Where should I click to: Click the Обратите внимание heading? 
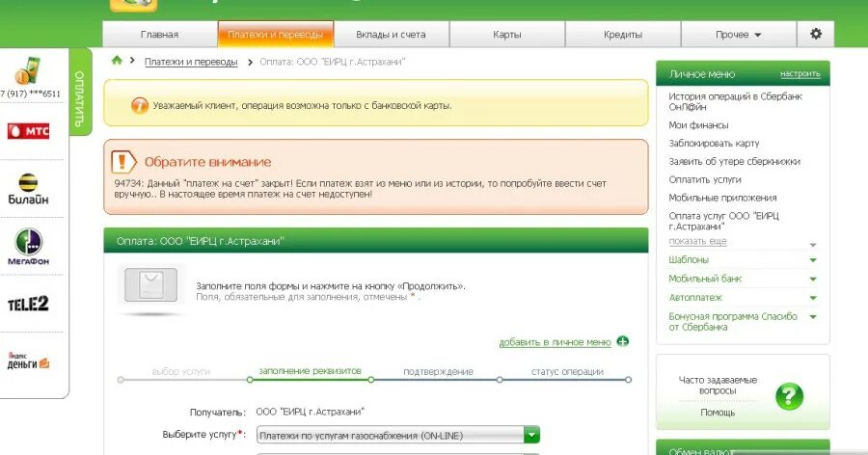207,162
